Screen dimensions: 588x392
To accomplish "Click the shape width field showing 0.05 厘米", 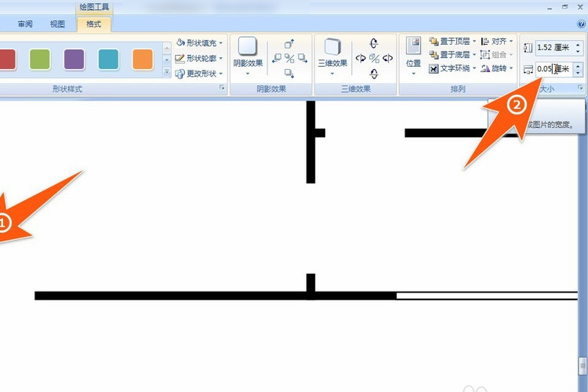I will (554, 69).
